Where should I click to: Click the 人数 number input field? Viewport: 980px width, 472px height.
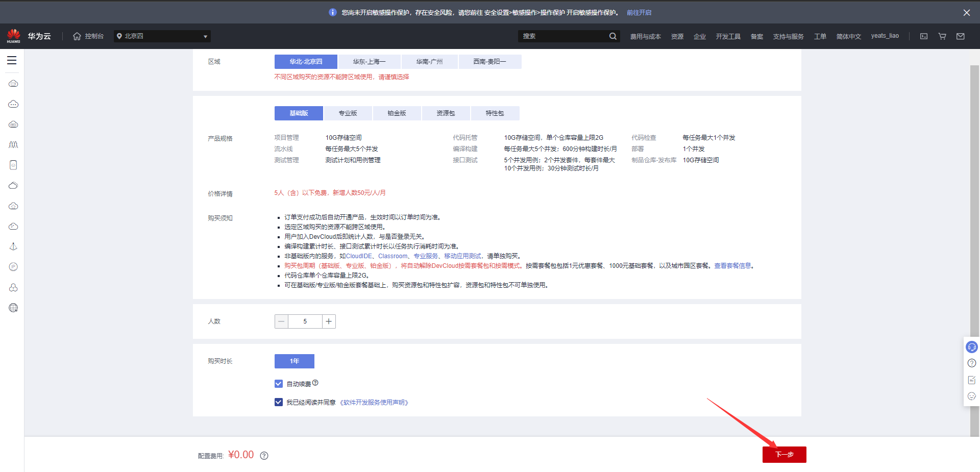(x=305, y=321)
